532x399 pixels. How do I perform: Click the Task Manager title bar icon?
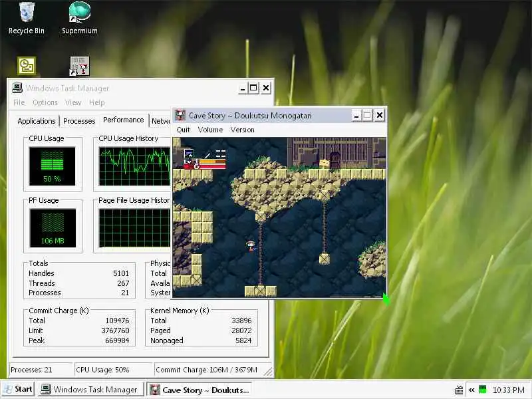tap(17, 88)
